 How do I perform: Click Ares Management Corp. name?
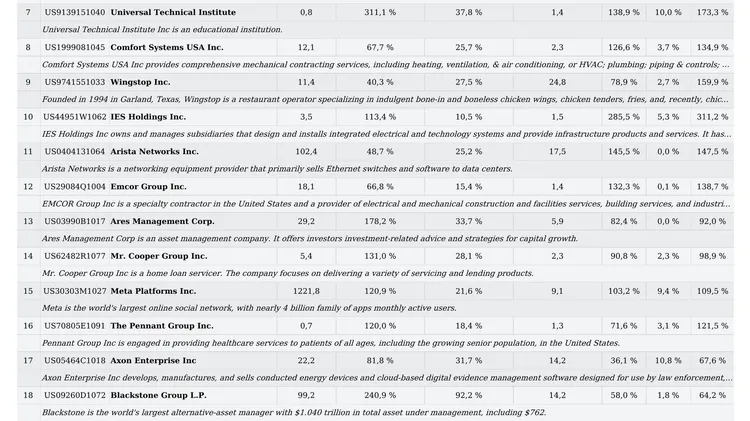(x=162, y=222)
